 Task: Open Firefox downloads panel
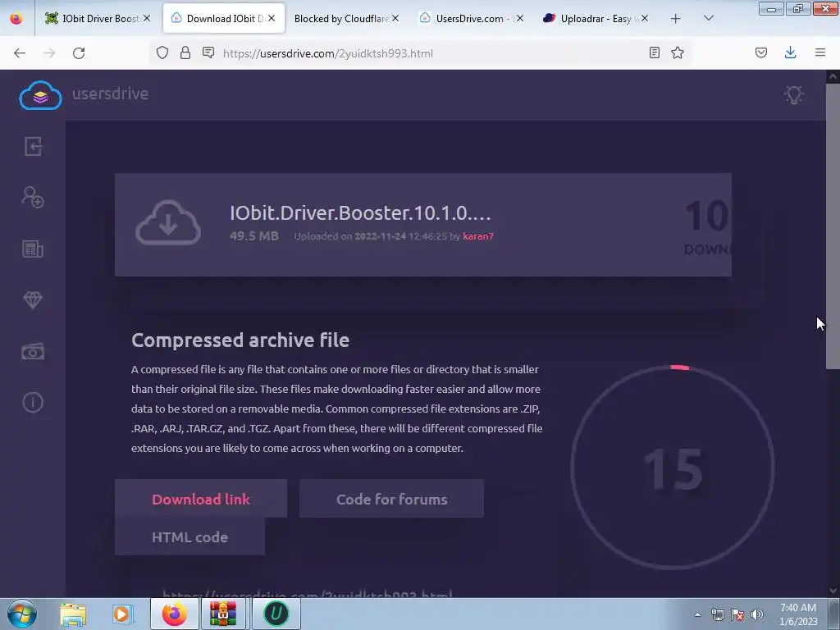click(790, 52)
